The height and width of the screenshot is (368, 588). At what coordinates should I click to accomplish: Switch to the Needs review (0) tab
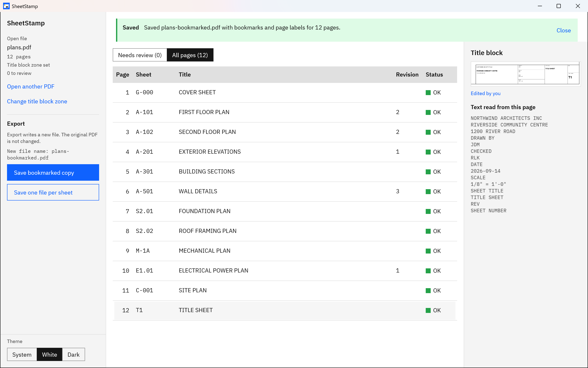tap(140, 55)
